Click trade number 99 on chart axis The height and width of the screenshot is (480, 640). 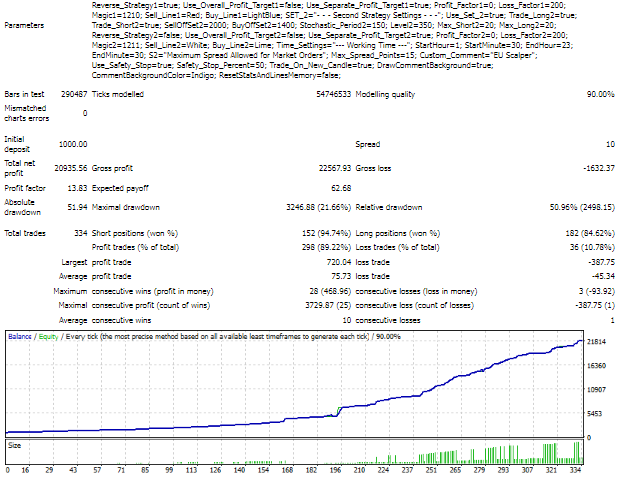[x=169, y=470]
